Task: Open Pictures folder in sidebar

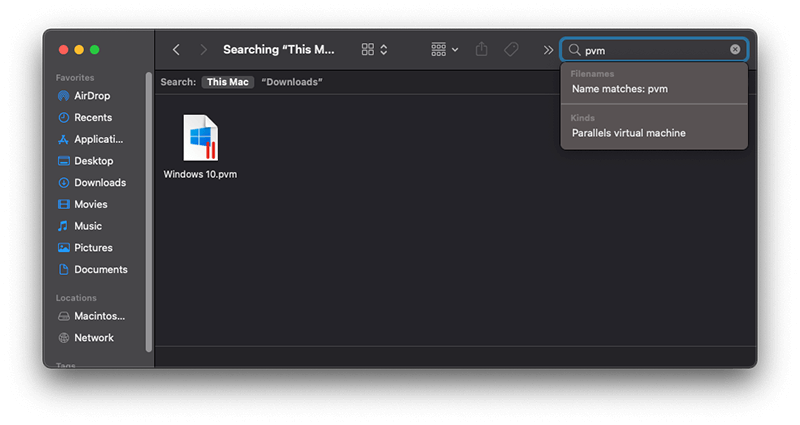Action: (x=85, y=247)
